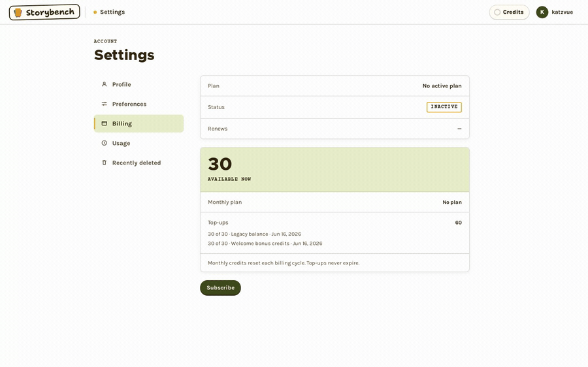Open the Profile settings tab
This screenshot has width=588, height=367.
(139, 84)
